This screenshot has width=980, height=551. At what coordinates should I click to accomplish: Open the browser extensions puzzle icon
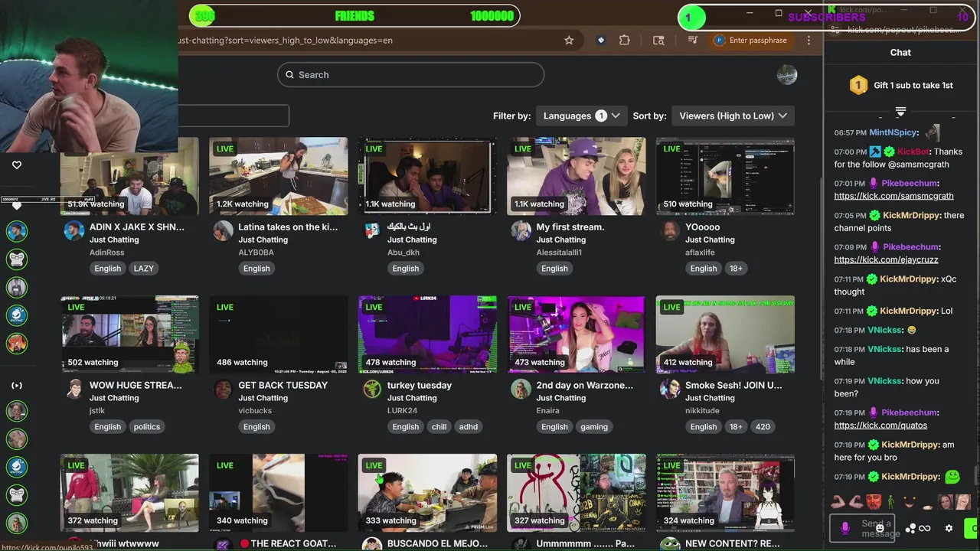pyautogui.click(x=625, y=41)
